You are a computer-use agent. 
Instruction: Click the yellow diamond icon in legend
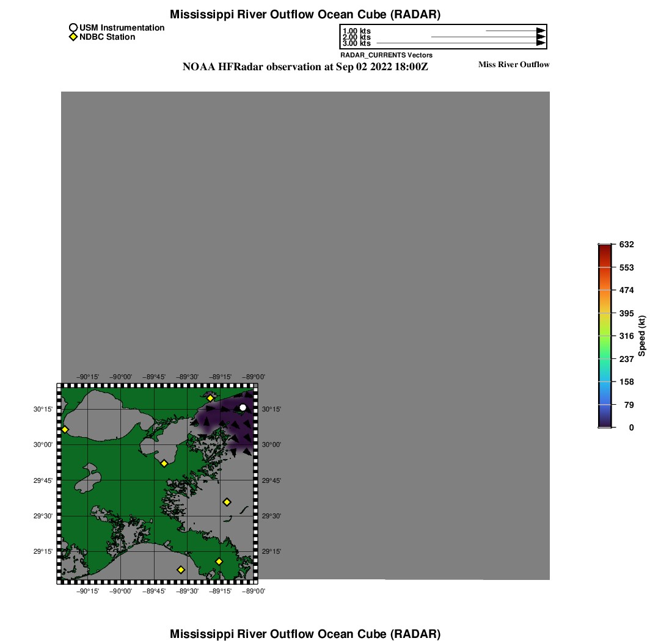tap(73, 37)
